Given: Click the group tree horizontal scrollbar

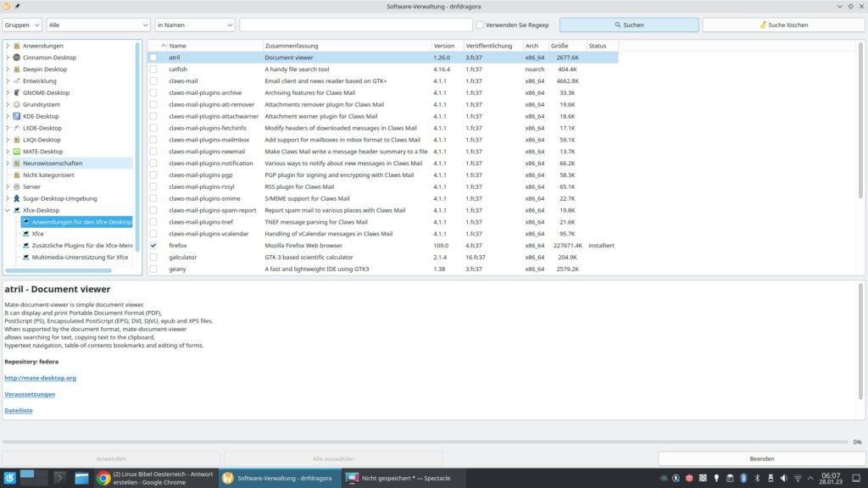Looking at the screenshot, I should 58,270.
